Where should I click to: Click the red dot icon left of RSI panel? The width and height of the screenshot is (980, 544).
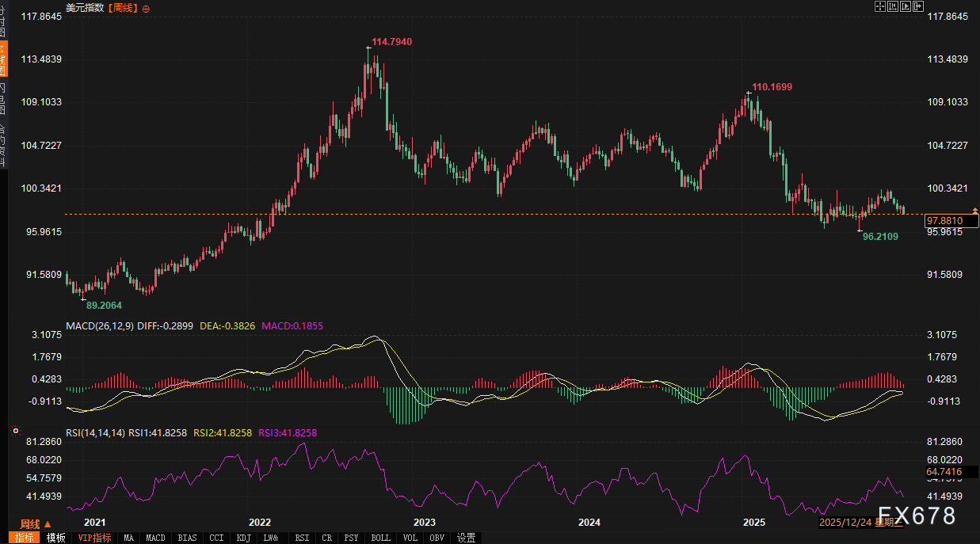15,432
